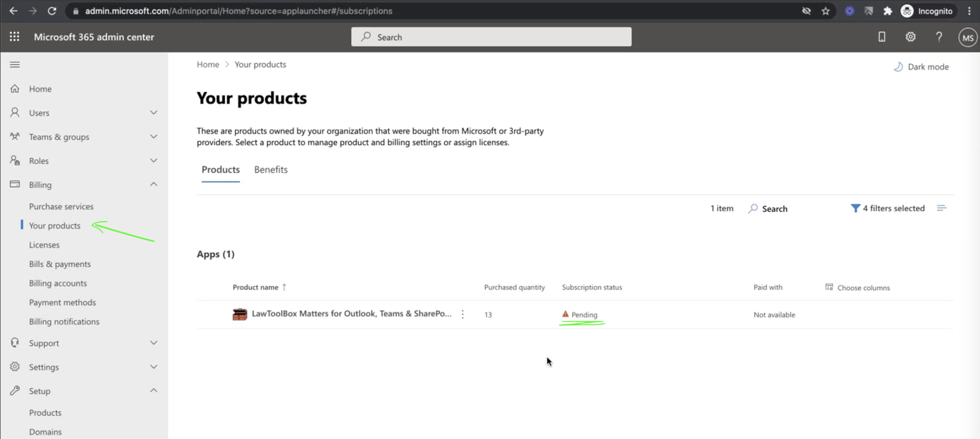Open the 4 filters selected dropdown
This screenshot has height=439, width=980.
[888, 208]
